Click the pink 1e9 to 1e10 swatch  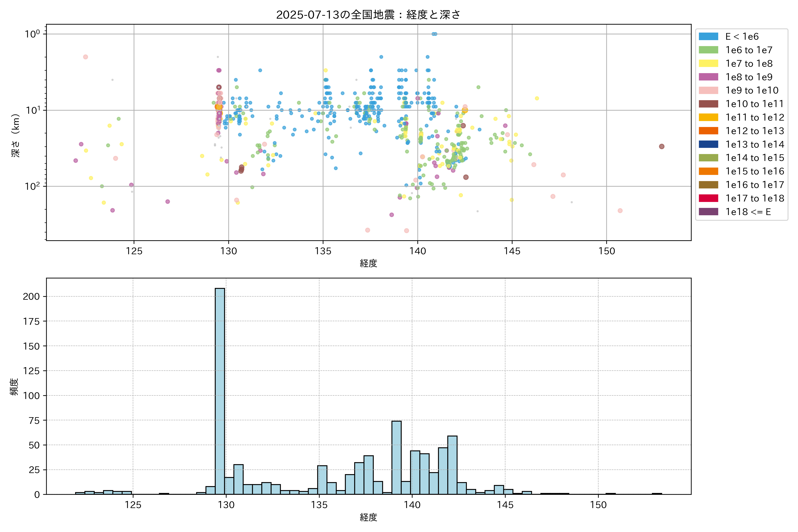[x=708, y=90]
